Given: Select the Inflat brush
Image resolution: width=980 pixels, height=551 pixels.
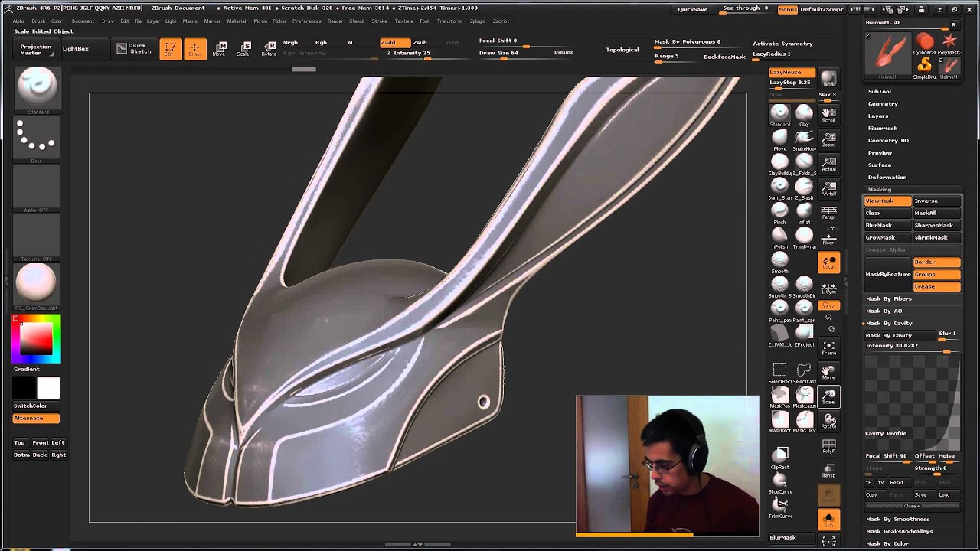Looking at the screenshot, I should (804, 212).
